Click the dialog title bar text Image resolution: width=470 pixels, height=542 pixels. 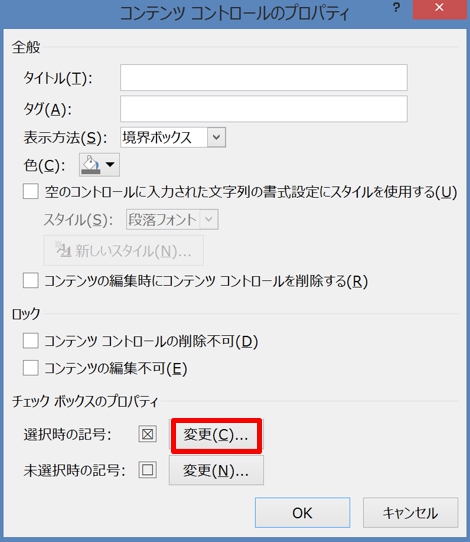[235, 14]
